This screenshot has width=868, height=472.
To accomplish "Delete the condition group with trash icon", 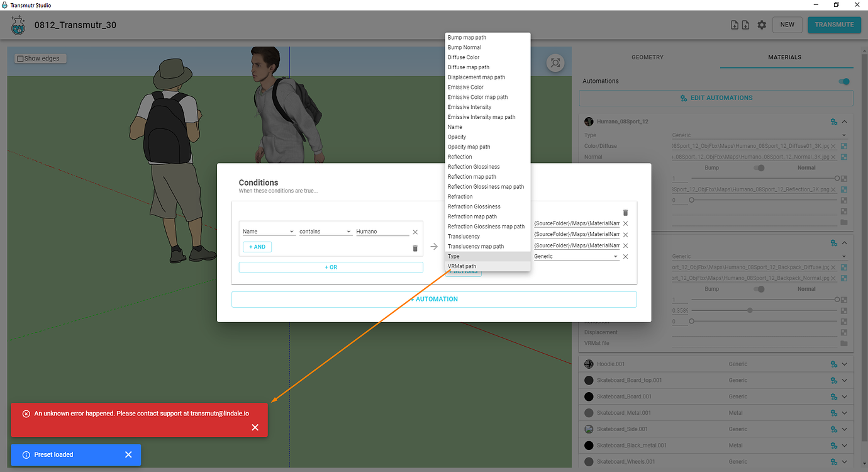I will (x=415, y=249).
